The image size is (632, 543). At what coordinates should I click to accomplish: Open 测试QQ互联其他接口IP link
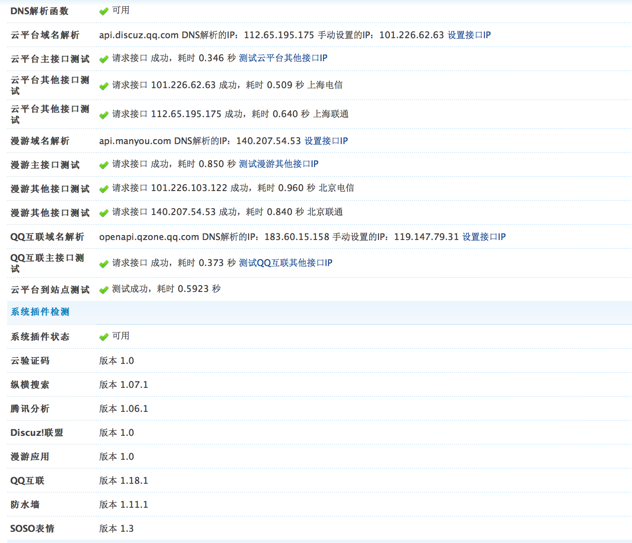[285, 263]
